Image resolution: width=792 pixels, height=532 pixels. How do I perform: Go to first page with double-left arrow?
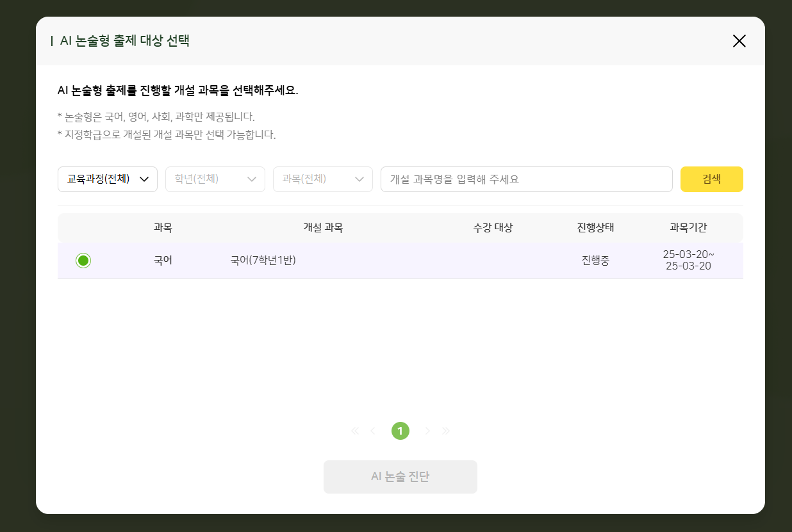355,431
